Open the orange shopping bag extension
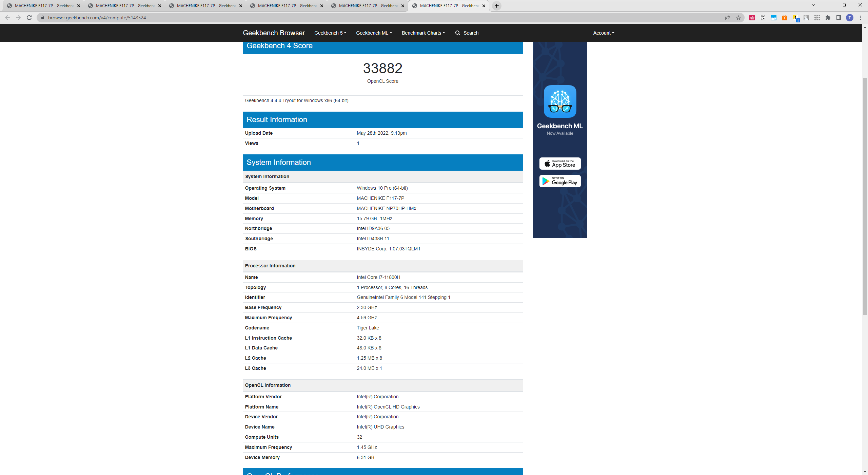The width and height of the screenshot is (868, 475). tap(785, 18)
